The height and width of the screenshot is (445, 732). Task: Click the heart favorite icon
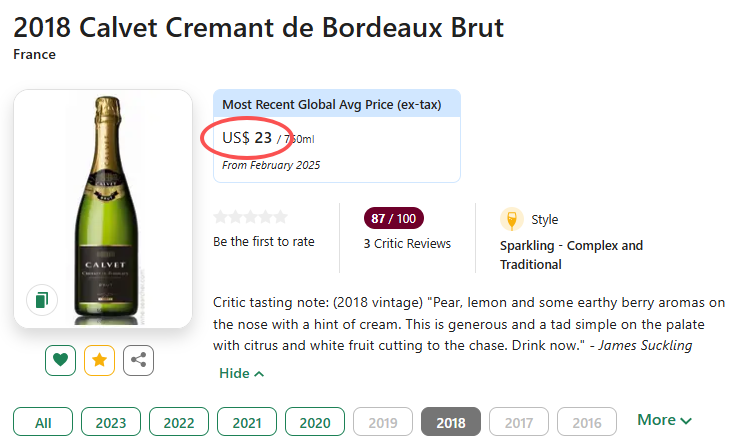60,360
